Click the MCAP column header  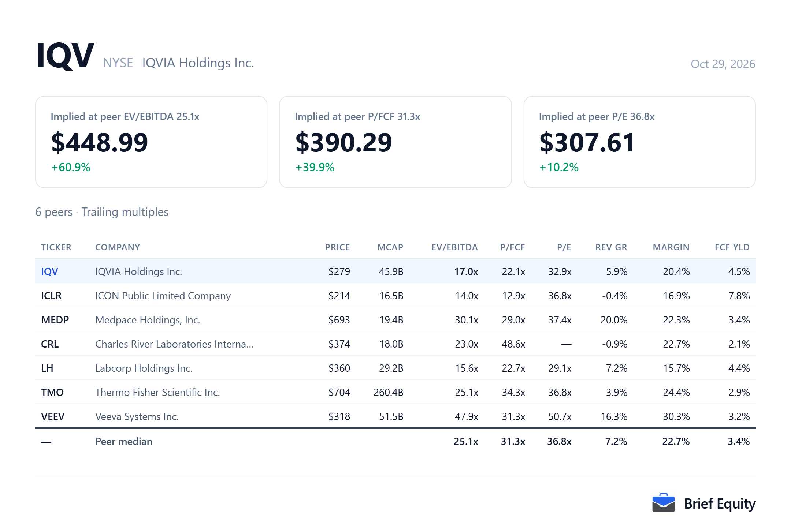[x=390, y=247]
